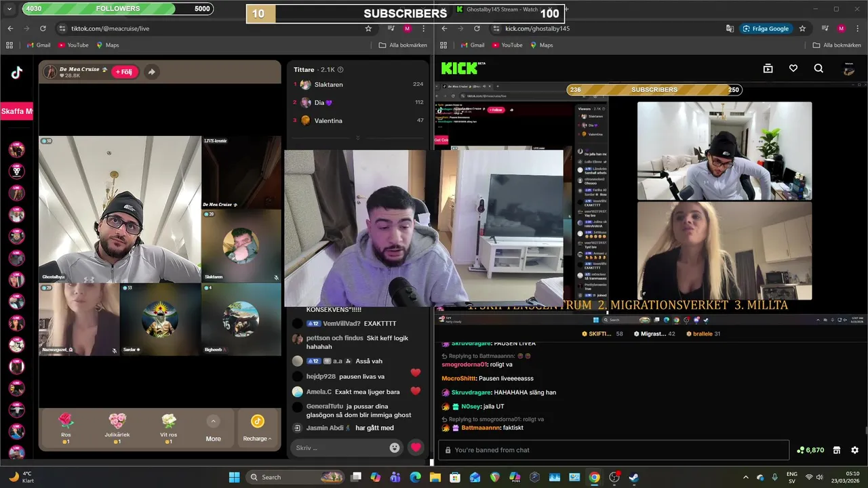This screenshot has height=488, width=868.
Task: Open Gmail bookmark in TikTok window
Action: 38,45
